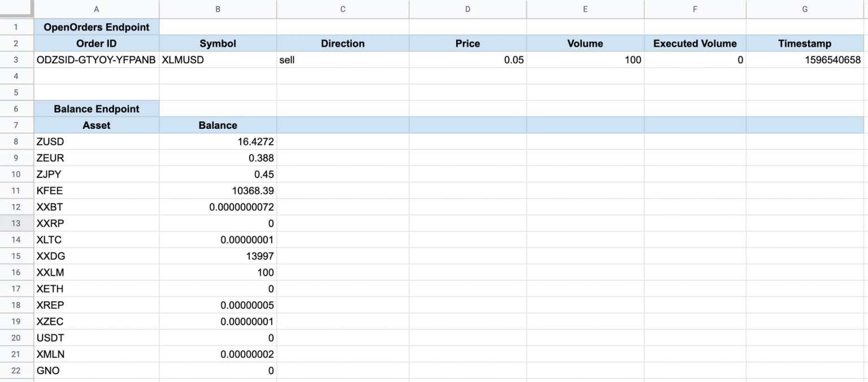Click the OpenOrders Endpoint header cell
Image resolution: width=868 pixels, height=382 pixels.
pos(96,27)
